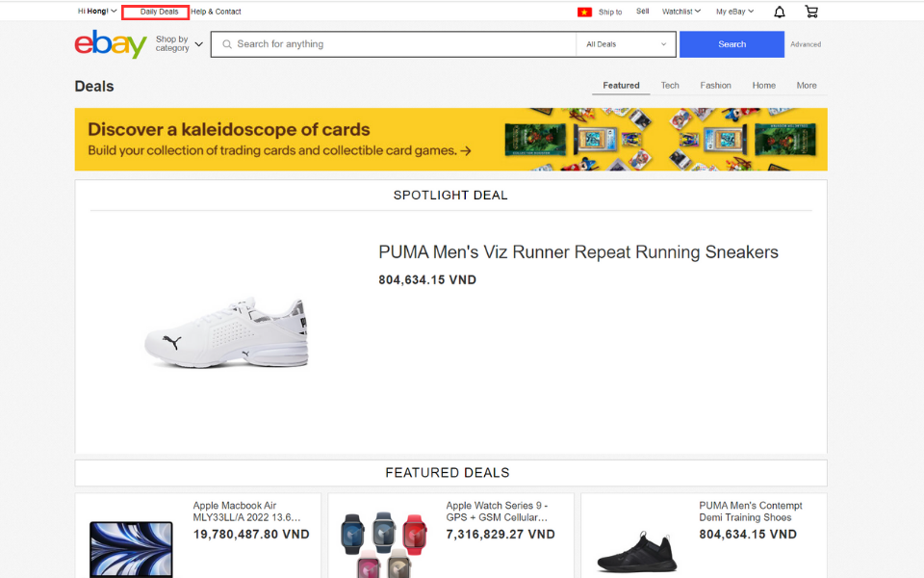Expand the 'Hi Hong!' account dropdown
This screenshot has height=578, width=924.
click(97, 12)
